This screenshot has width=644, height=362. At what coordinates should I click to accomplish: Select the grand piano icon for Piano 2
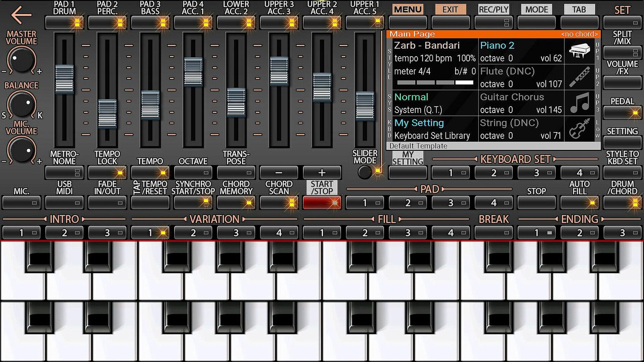[x=579, y=51]
